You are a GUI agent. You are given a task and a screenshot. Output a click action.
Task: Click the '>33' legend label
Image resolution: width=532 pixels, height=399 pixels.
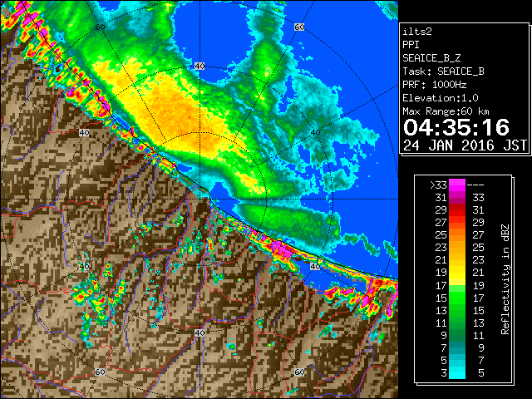click(x=438, y=185)
